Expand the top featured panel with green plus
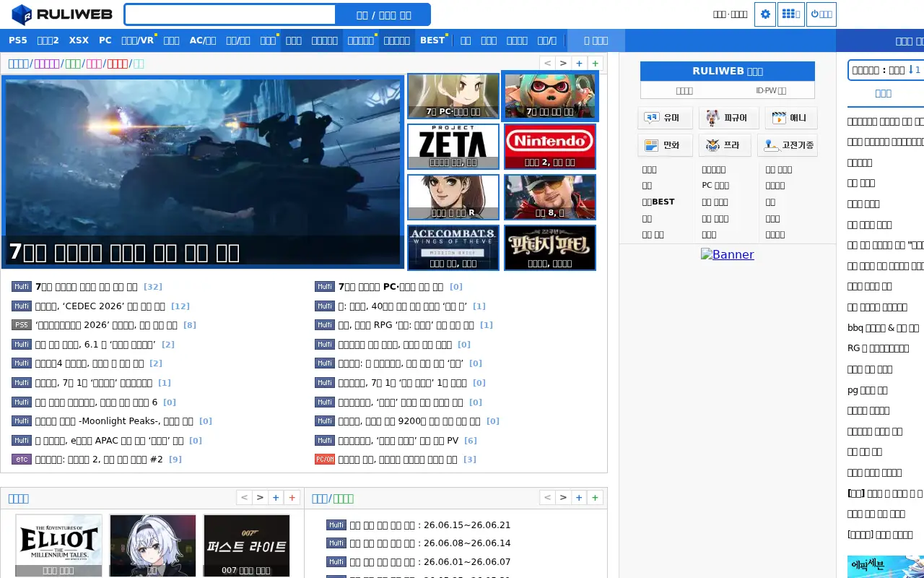 (x=595, y=64)
